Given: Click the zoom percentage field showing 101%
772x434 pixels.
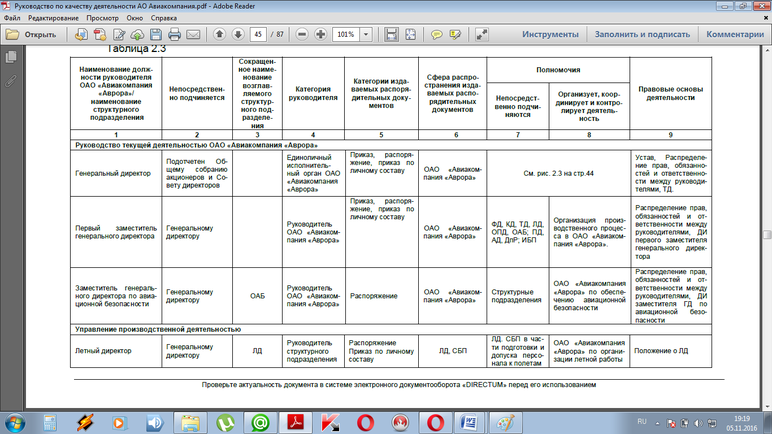Looking at the screenshot, I should point(347,34).
